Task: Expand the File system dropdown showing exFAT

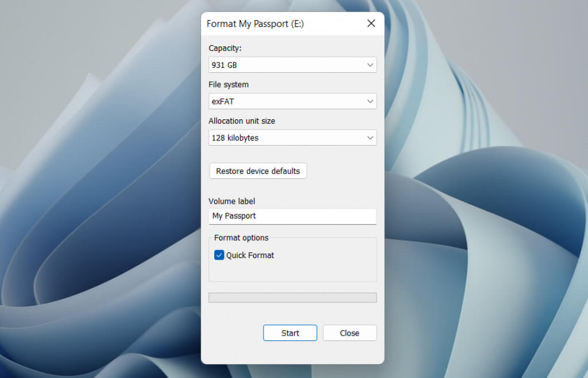Action: [292, 101]
